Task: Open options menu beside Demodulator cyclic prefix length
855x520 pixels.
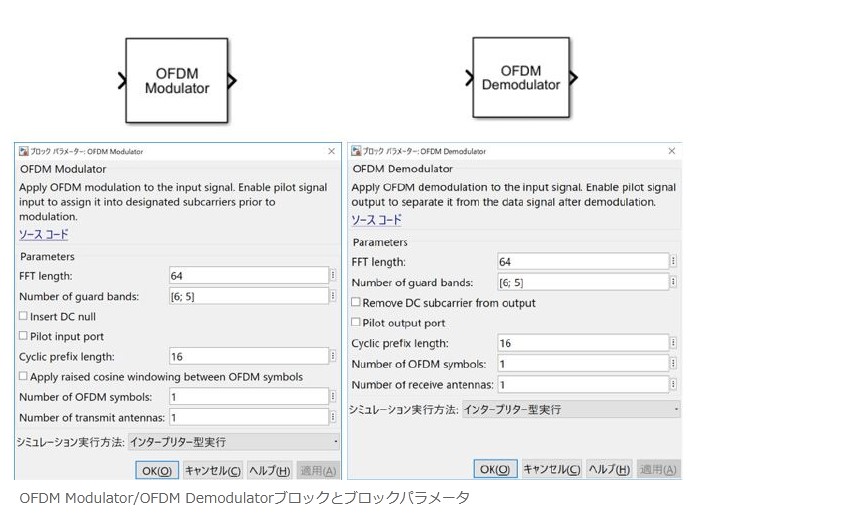Action: tap(673, 343)
